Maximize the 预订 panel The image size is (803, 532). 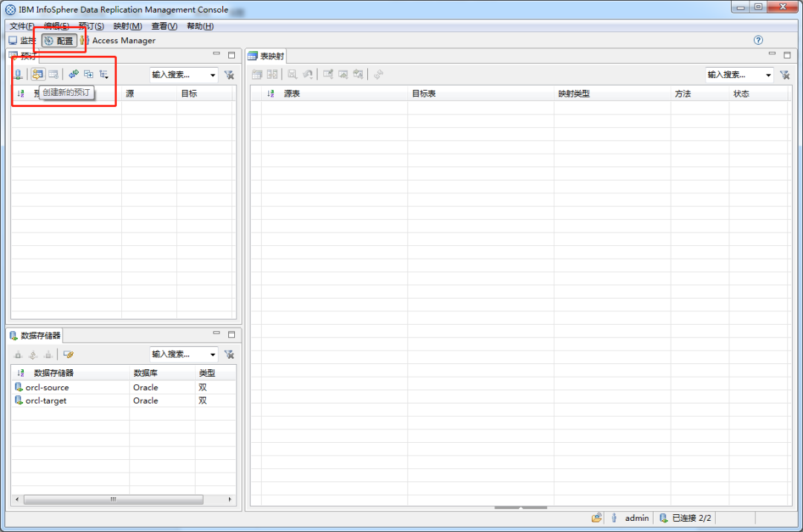pos(231,55)
